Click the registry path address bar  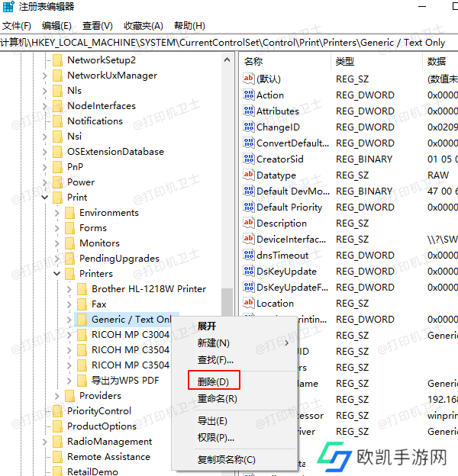(229, 43)
